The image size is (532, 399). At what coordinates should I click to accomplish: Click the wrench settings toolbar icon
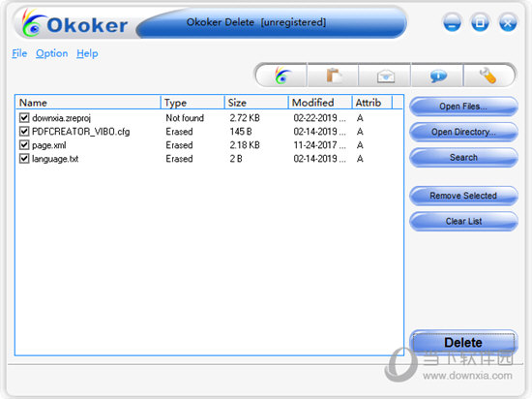pyautogui.click(x=488, y=76)
